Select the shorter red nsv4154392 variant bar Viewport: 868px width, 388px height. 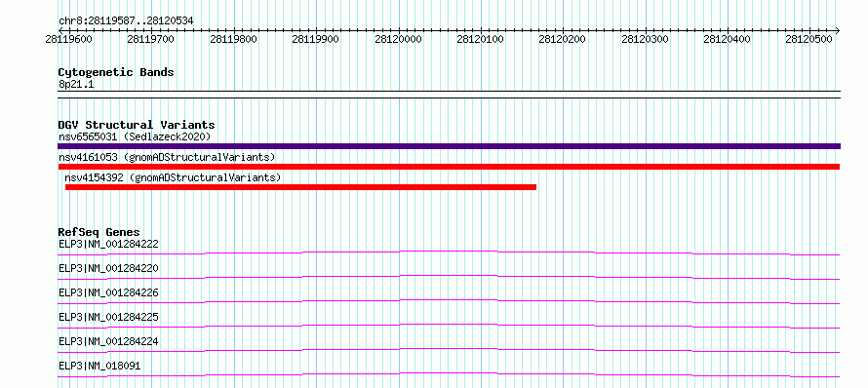pyautogui.click(x=300, y=187)
